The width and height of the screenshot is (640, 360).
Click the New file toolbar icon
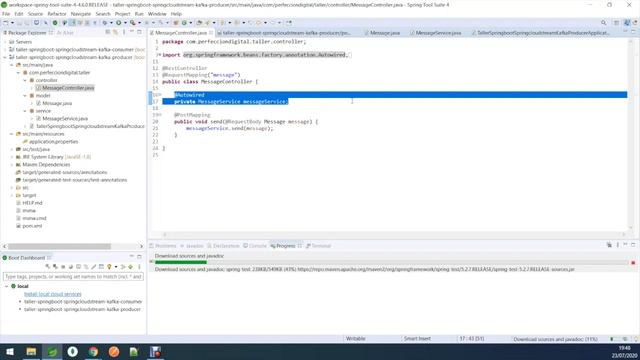tap(6, 23)
